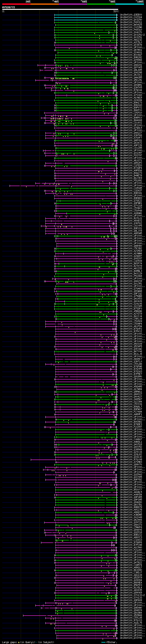Select the cyan alignment bar for UniRef100_Q03250
The width and height of the screenshot is (146, 644).
coord(86,20)
